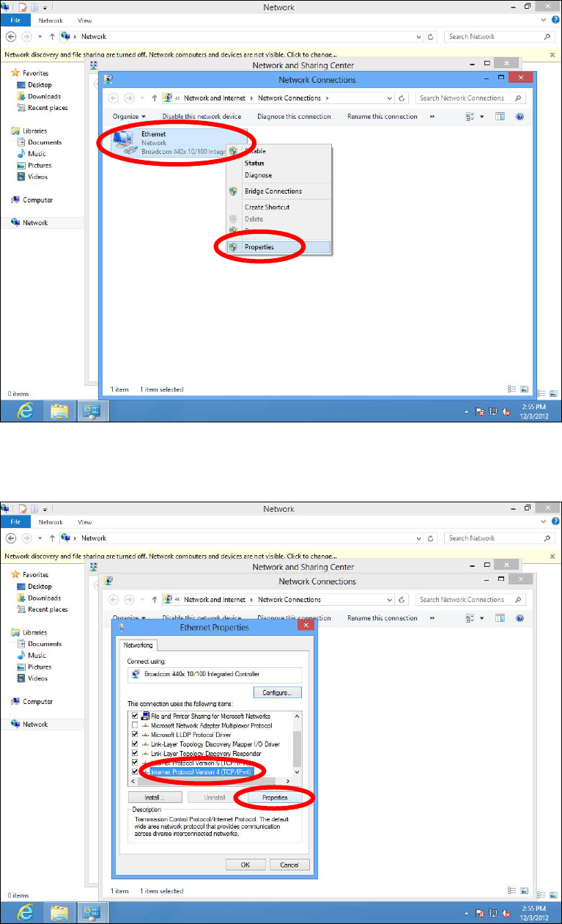This screenshot has width=562, height=924.
Task: Select the Ethernet adapter icon in Network Connections
Action: [126, 142]
